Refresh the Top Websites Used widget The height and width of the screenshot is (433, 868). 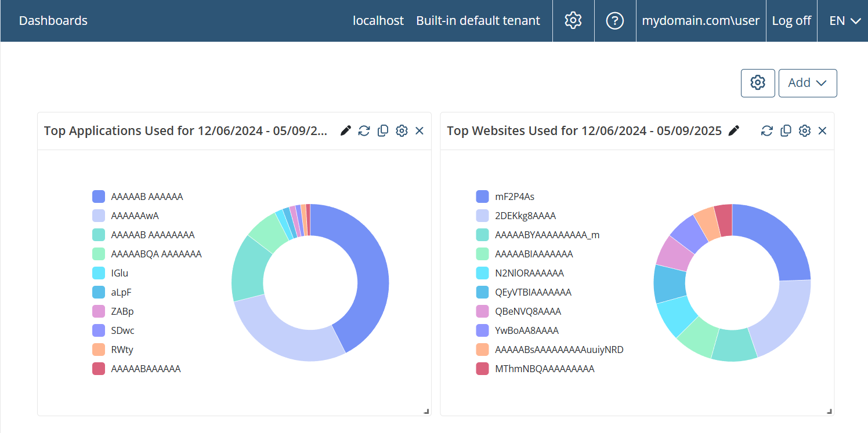pyautogui.click(x=767, y=131)
